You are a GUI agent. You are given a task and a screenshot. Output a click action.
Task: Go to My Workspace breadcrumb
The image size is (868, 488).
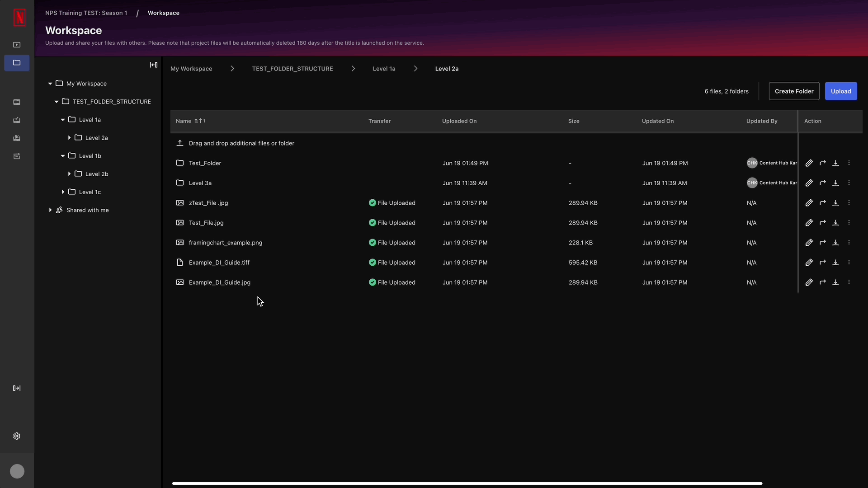191,69
